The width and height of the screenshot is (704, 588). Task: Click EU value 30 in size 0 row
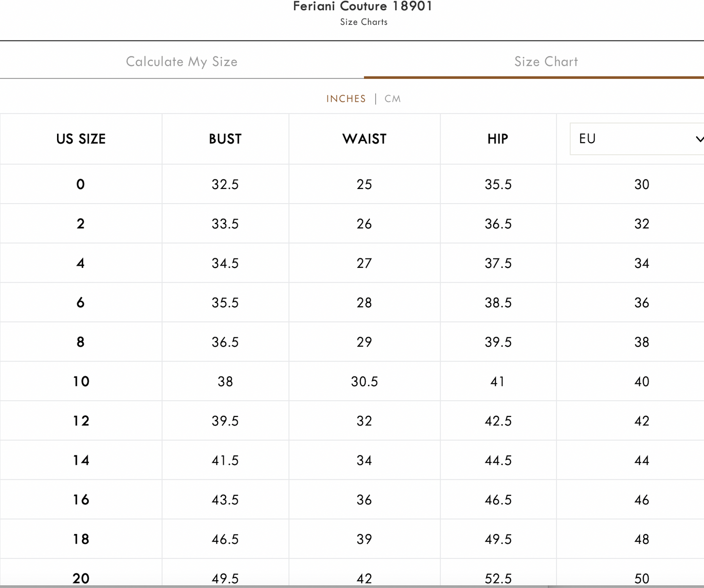pyautogui.click(x=642, y=185)
